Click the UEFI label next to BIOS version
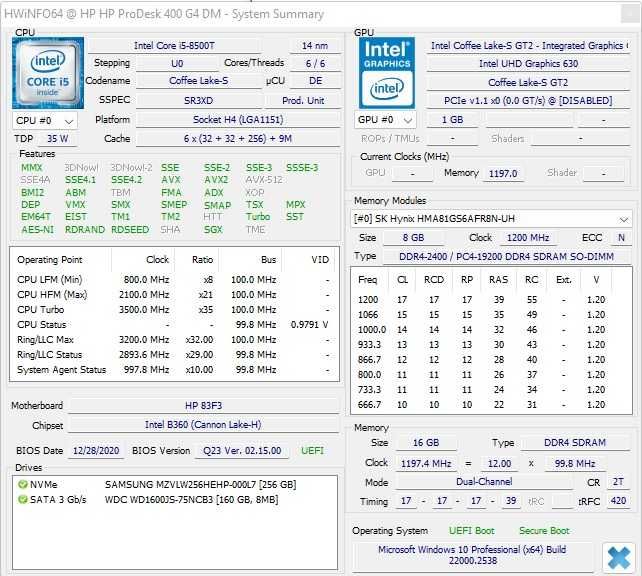Viewport: 642px width, 576px height. tap(312, 451)
